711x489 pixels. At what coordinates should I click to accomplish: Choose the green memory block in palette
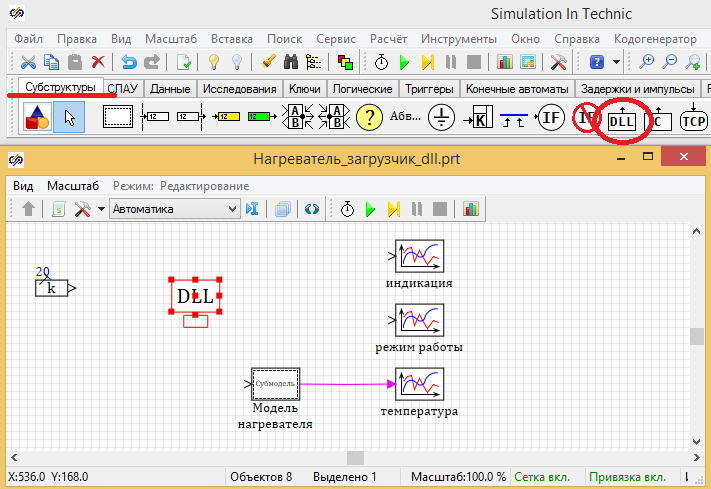[262, 117]
